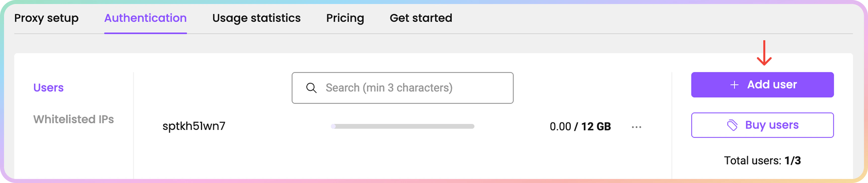This screenshot has width=868, height=183.
Task: Open the Usage statistics tab
Action: tap(256, 18)
